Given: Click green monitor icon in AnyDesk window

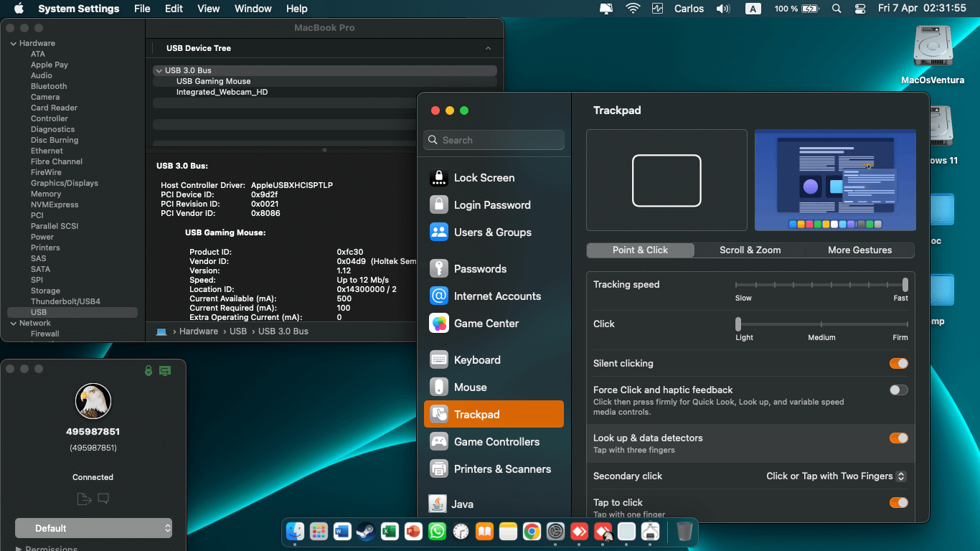Looking at the screenshot, I should point(165,370).
